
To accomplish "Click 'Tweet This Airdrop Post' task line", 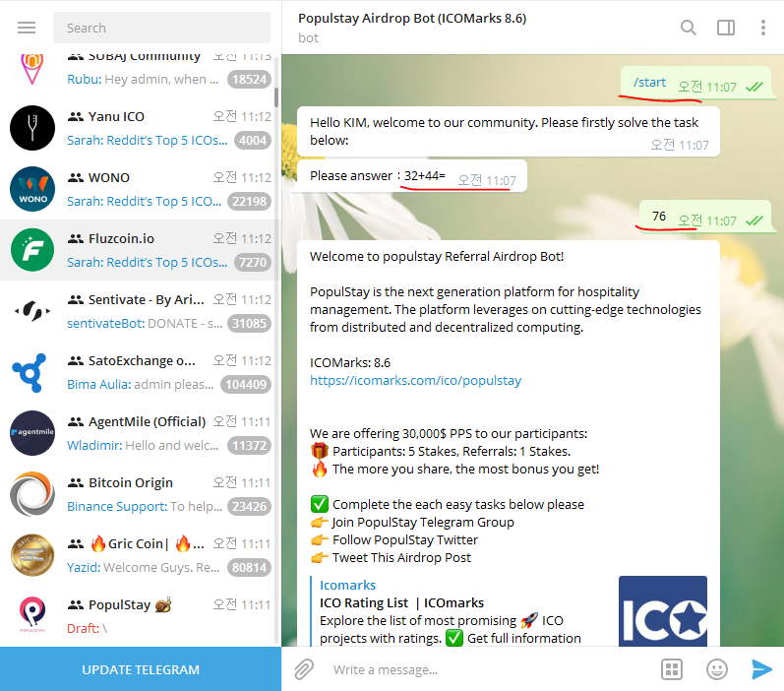I will click(x=391, y=558).
